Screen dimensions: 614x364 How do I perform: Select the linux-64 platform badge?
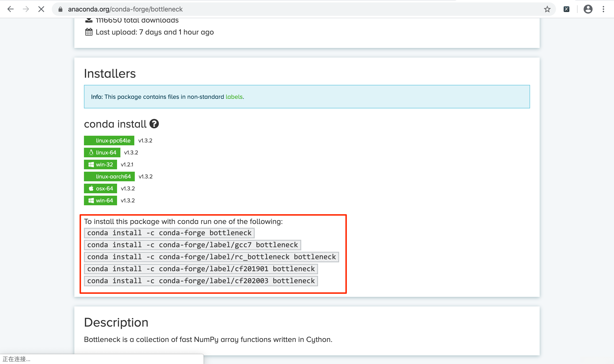tap(102, 153)
